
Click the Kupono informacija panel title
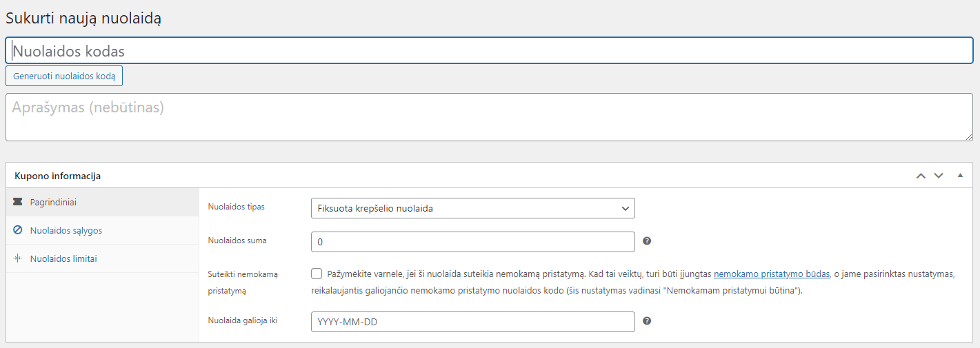[58, 176]
